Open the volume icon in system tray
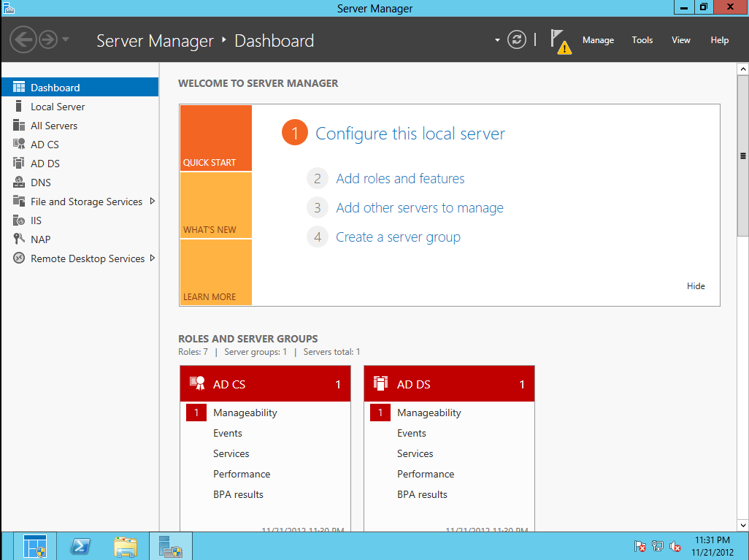Screen dimensions: 749x560 tap(675, 545)
